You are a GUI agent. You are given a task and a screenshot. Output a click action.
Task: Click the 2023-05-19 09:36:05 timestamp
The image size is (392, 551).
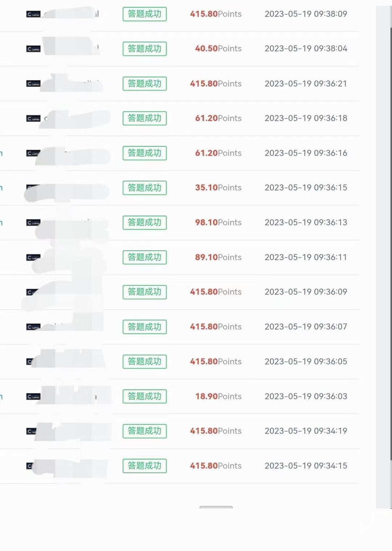306,361
